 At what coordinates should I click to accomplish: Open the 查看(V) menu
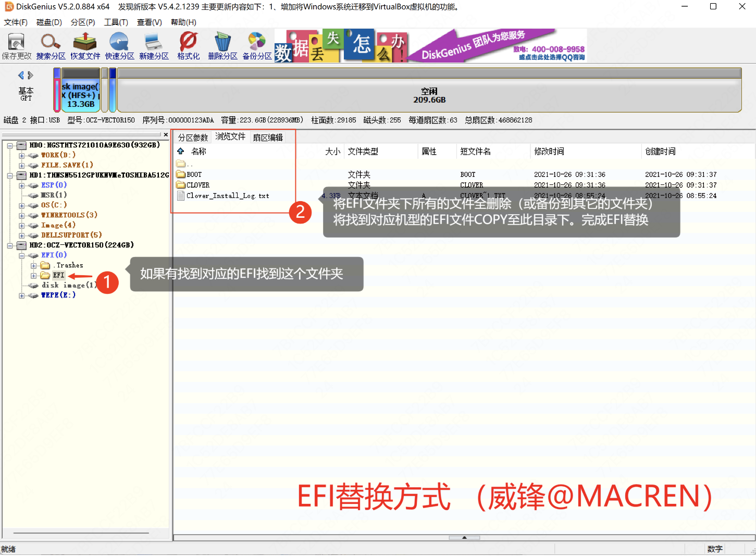tap(149, 22)
